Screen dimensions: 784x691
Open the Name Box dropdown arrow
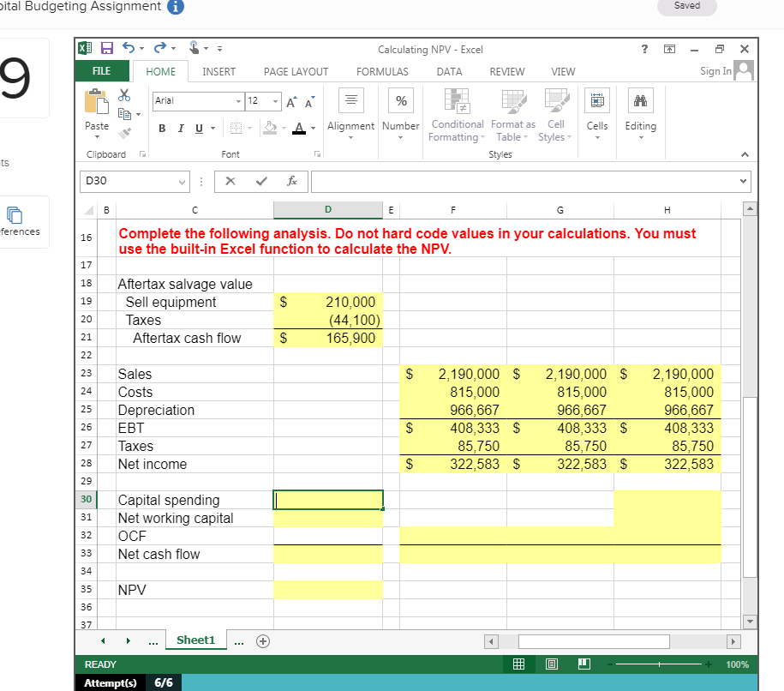click(181, 181)
